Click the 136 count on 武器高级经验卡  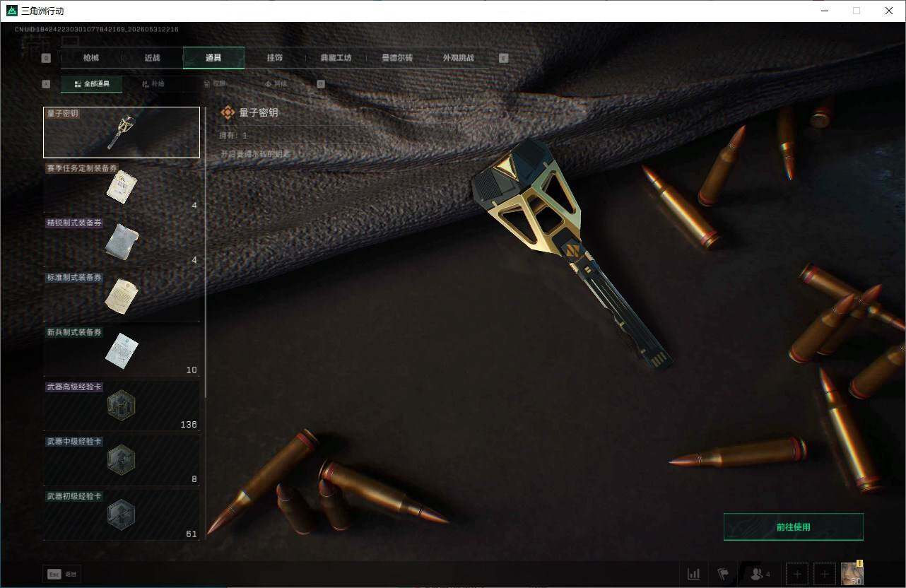click(x=189, y=425)
